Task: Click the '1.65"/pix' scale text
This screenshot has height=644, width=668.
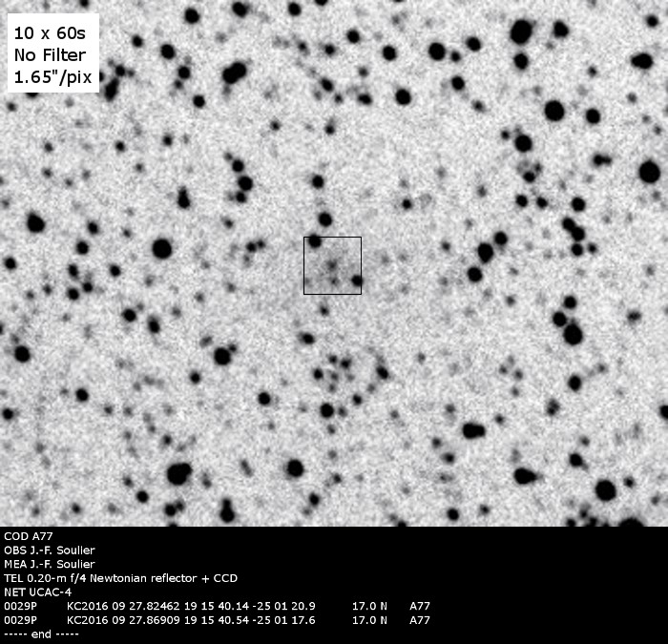Action: (52, 77)
